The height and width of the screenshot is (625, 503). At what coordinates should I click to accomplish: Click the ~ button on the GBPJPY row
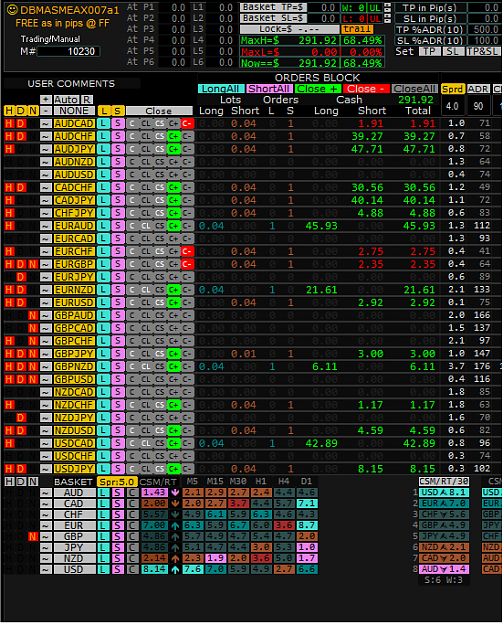(x=45, y=354)
